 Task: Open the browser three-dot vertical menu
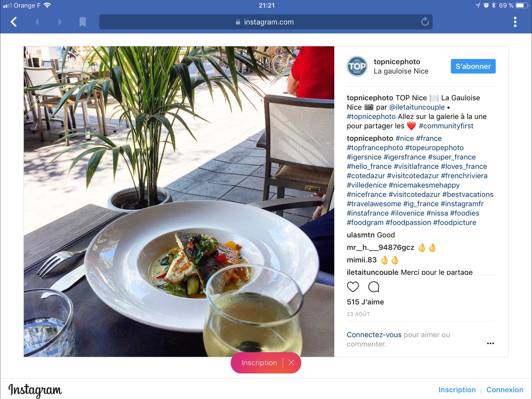point(515,22)
